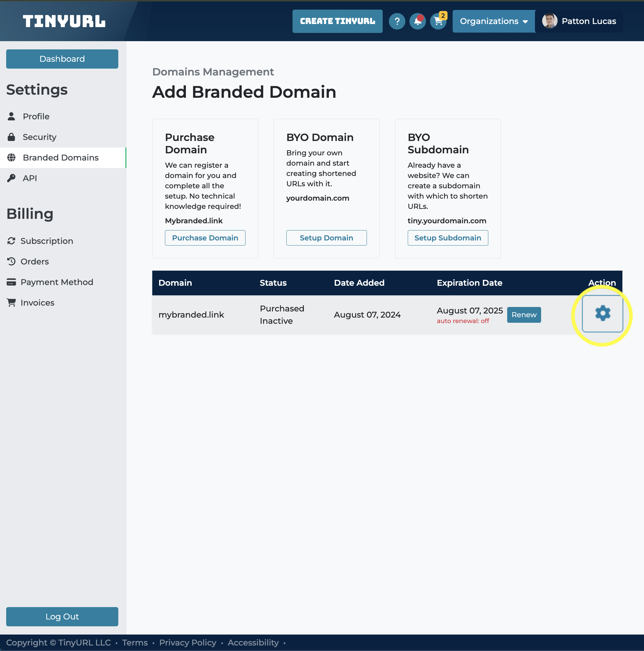
Task: Click the Setup Subdomain button
Action: point(448,238)
